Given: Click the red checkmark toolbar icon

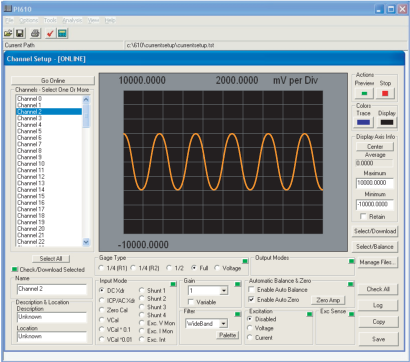Looking at the screenshot, I should point(50,33).
